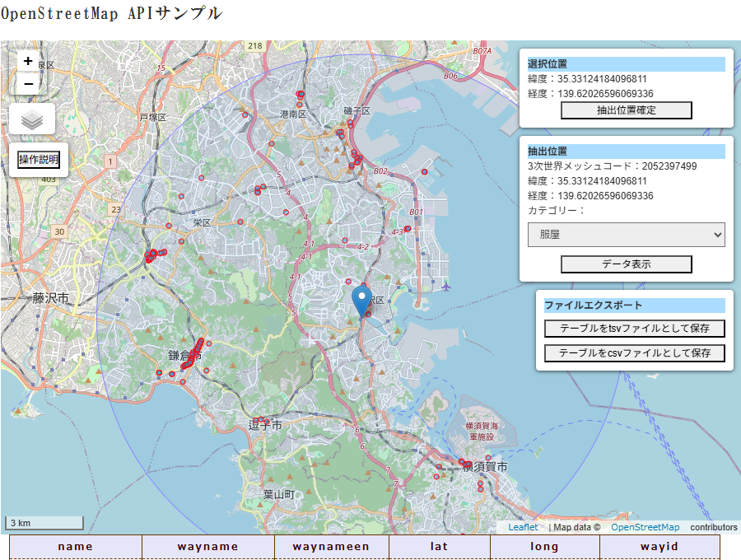Click the name column header
Screen dimensions: 741x560
point(76,547)
